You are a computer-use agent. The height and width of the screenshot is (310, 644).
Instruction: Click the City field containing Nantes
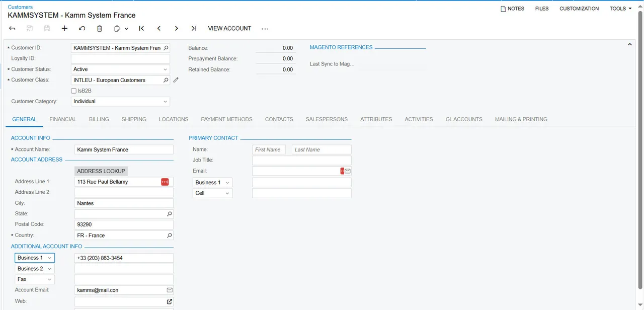click(x=124, y=203)
